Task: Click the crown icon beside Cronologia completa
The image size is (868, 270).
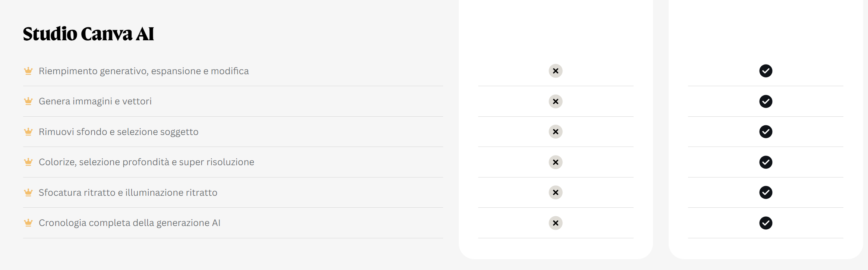Action: pos(28,223)
